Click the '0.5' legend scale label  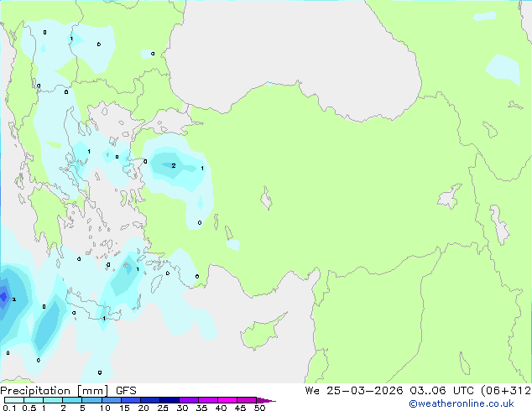(x=29, y=408)
